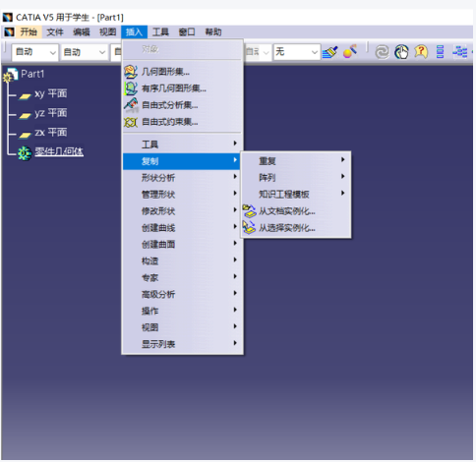The width and height of the screenshot is (476, 462).
Task: Expand the 知识工程模板 submenu
Action: click(x=296, y=195)
